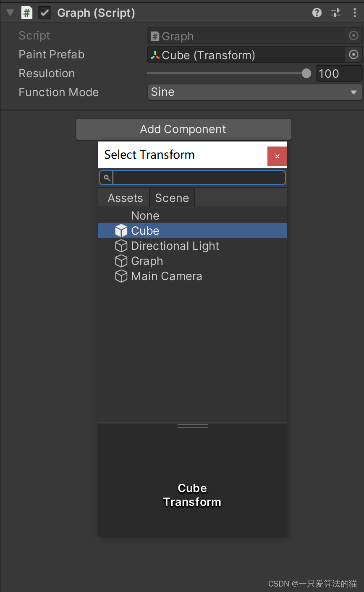
Task: Click the magnifier icon in the search bar
Action: (x=106, y=178)
